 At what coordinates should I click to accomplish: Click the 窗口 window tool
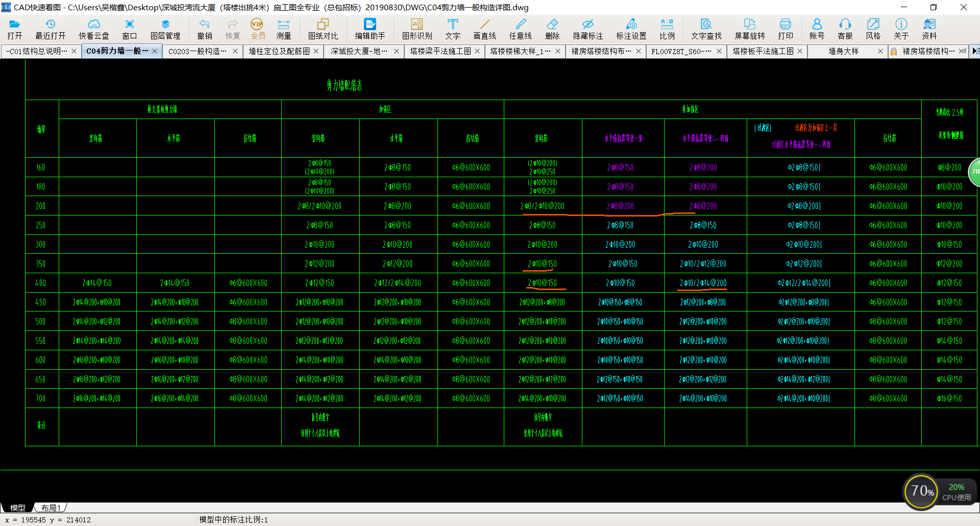130,29
